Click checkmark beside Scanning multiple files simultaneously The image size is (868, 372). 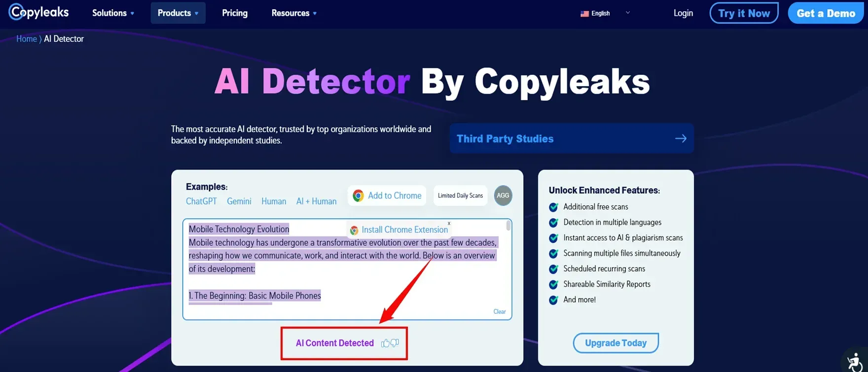554,253
